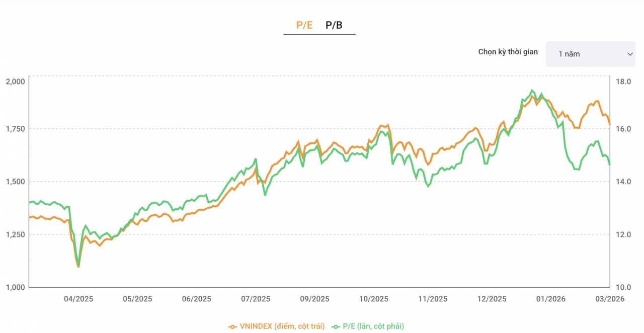Click the 'Chọn kỳ thời gian' label

[x=507, y=52]
